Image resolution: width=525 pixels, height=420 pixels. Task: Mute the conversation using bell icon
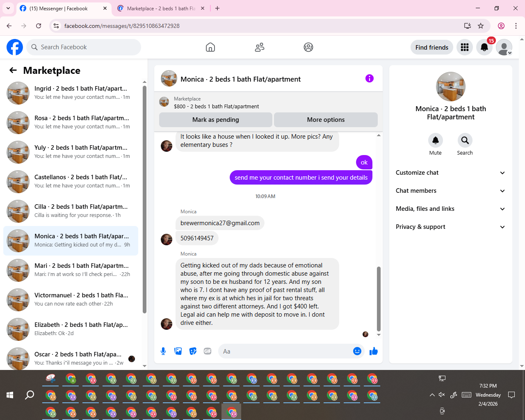point(436,140)
